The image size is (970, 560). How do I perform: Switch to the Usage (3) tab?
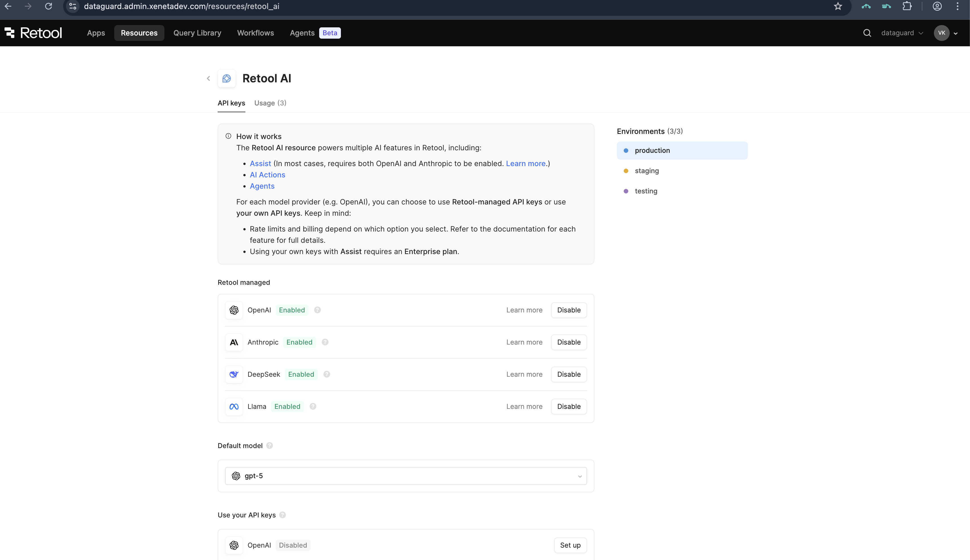point(270,103)
